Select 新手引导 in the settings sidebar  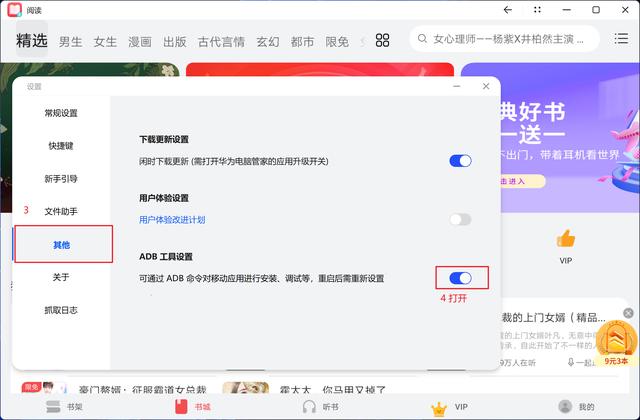(61, 179)
